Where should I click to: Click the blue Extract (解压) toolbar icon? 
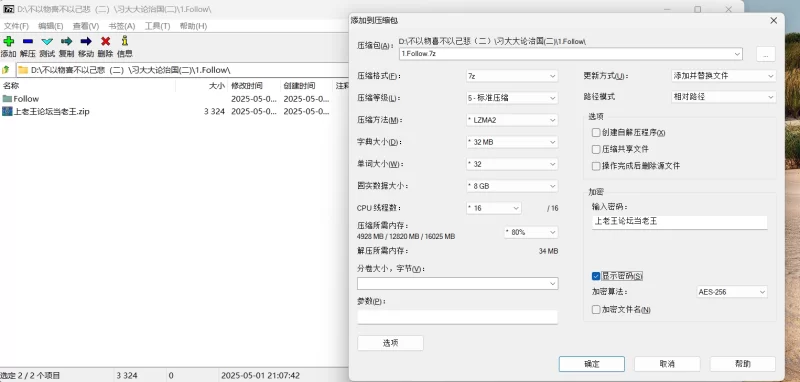(x=28, y=41)
